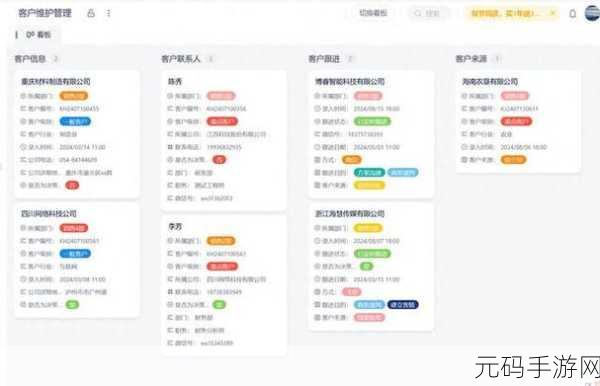
Task: Dismiss the yellow notification banner with X
Action: point(553,13)
